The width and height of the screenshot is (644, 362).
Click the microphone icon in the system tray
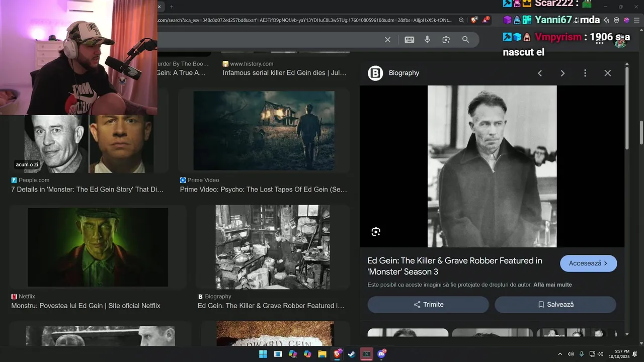click(582, 354)
